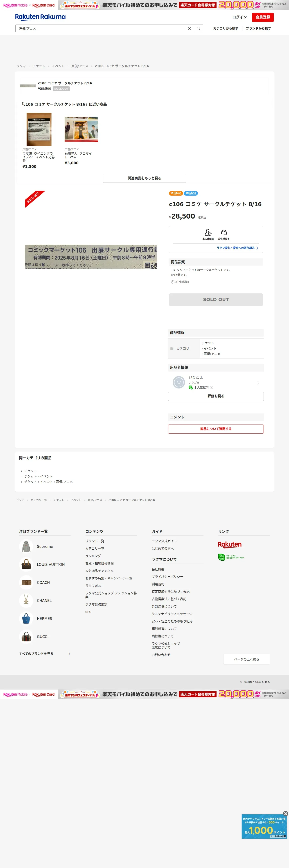Click the 評価を見る button
Viewport: 289px width, 868px height.
216,396
